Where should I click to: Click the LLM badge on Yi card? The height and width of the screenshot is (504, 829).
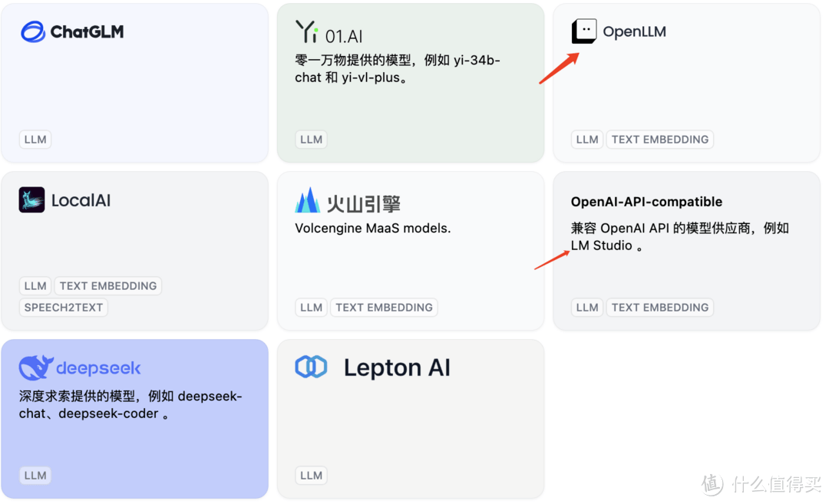(310, 139)
